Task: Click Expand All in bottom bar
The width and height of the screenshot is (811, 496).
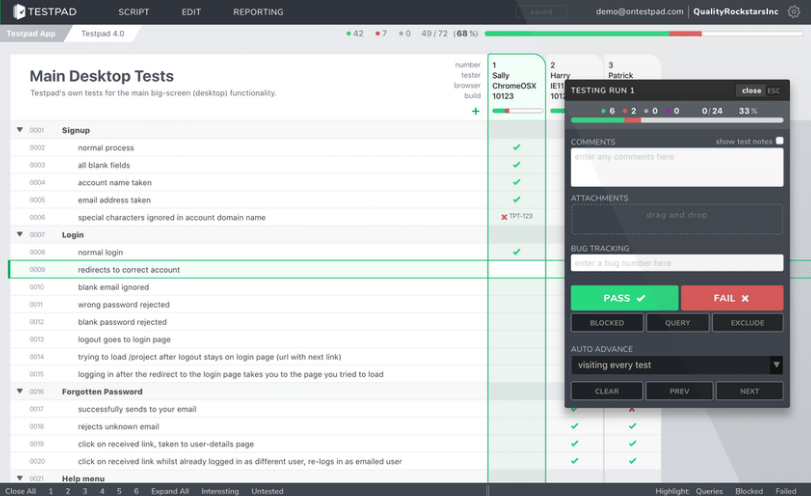Action: tap(170, 491)
